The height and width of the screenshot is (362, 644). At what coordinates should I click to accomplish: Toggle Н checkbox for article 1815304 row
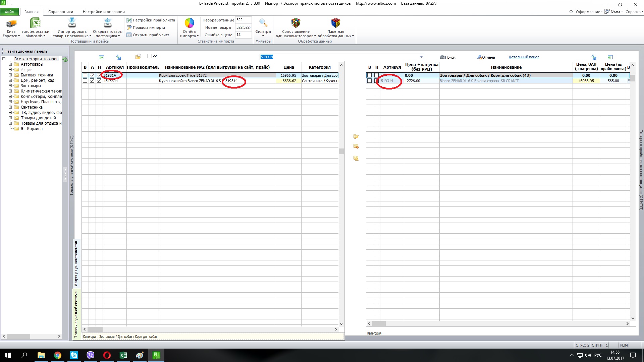(x=99, y=81)
